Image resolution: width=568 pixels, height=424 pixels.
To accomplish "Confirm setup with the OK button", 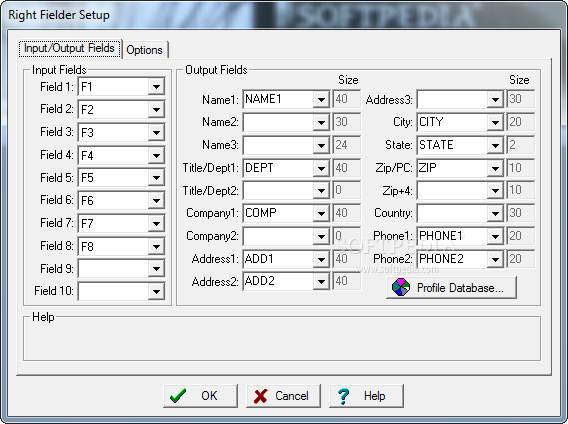I will [200, 396].
